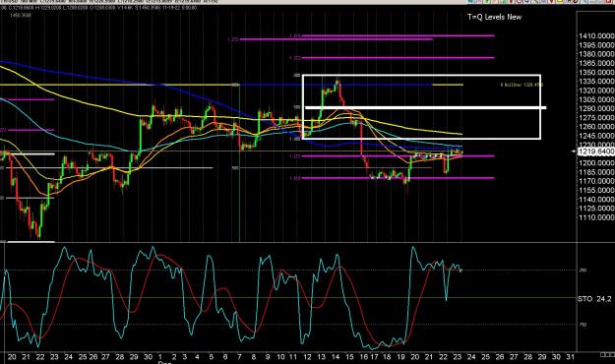Click the STO 24.2 stochastic reading

pyautogui.click(x=594, y=299)
